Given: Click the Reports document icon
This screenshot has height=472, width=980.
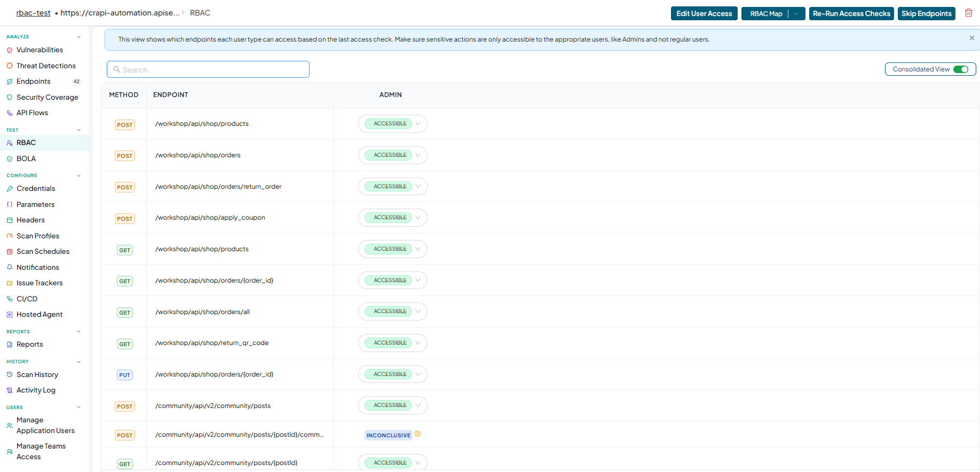Looking at the screenshot, I should pyautogui.click(x=10, y=345).
